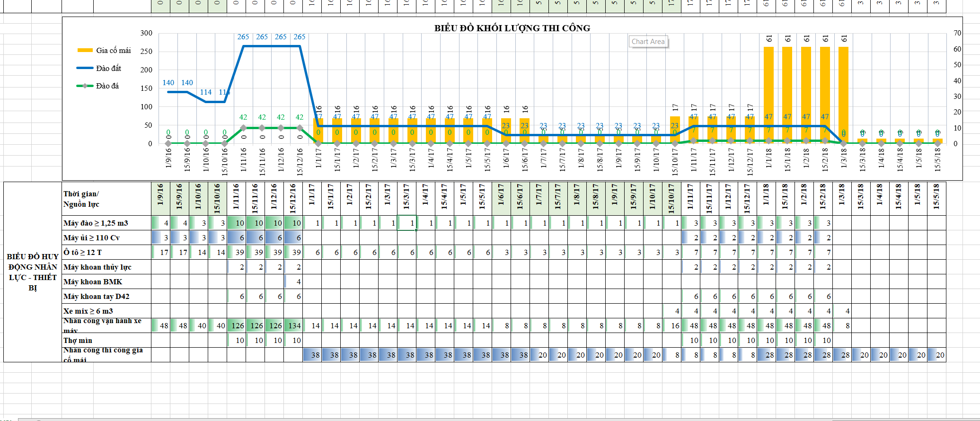
Task: Select table header cell 1/6/17
Action: coord(502,199)
